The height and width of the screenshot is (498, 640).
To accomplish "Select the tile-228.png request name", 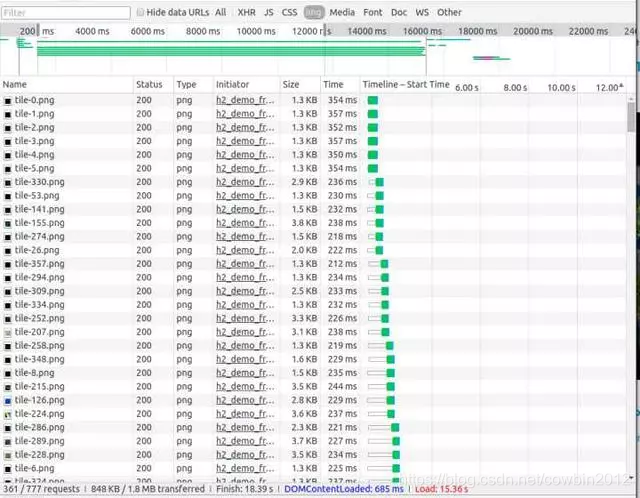I will coord(40,455).
